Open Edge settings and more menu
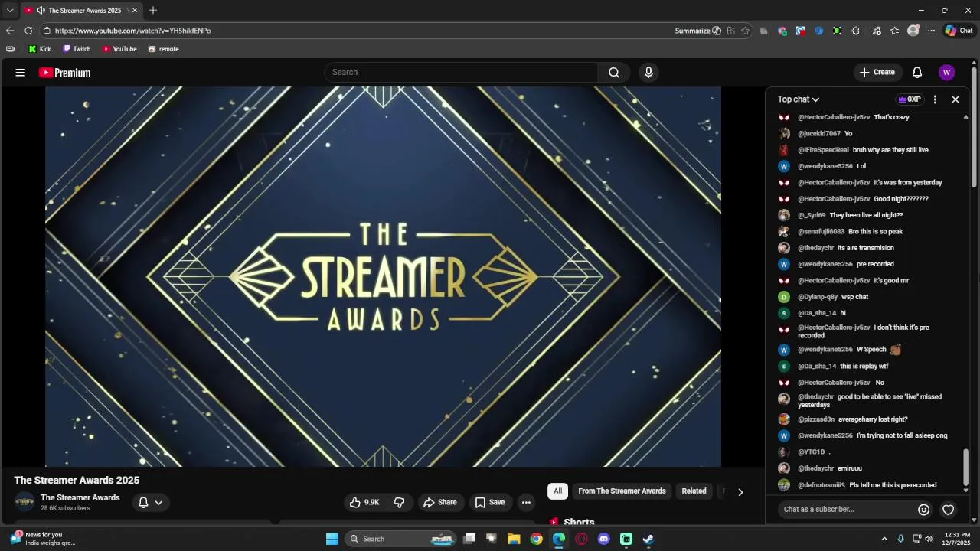Screen dimensions: 980x551 click(x=931, y=31)
